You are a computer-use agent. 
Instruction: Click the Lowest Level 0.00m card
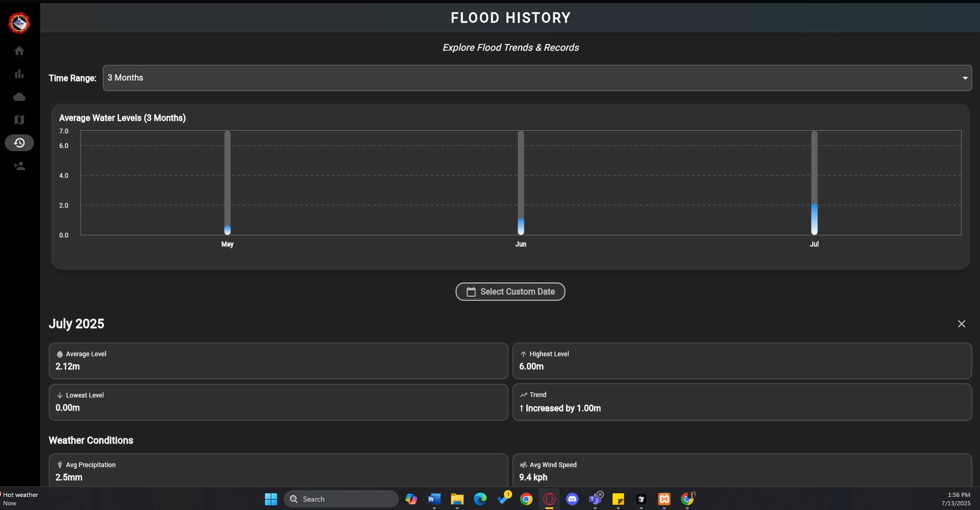(278, 402)
